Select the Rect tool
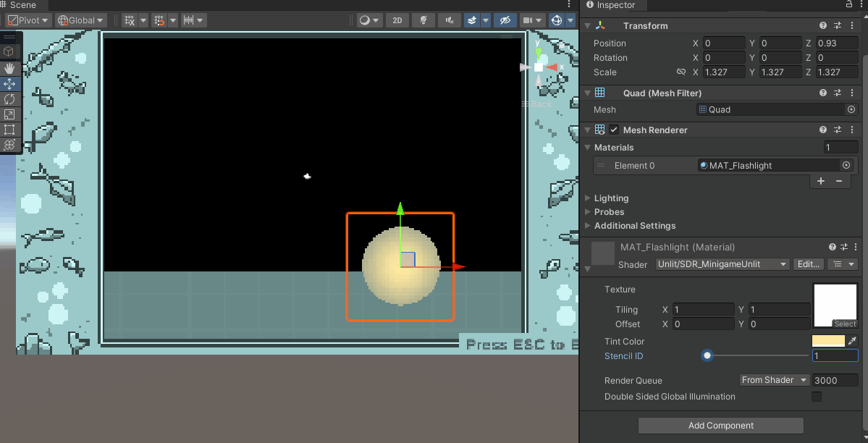Image resolution: width=868 pixels, height=443 pixels. 9,130
